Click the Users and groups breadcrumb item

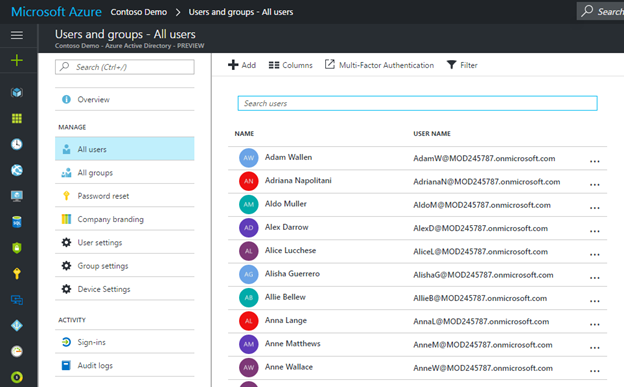coord(241,12)
